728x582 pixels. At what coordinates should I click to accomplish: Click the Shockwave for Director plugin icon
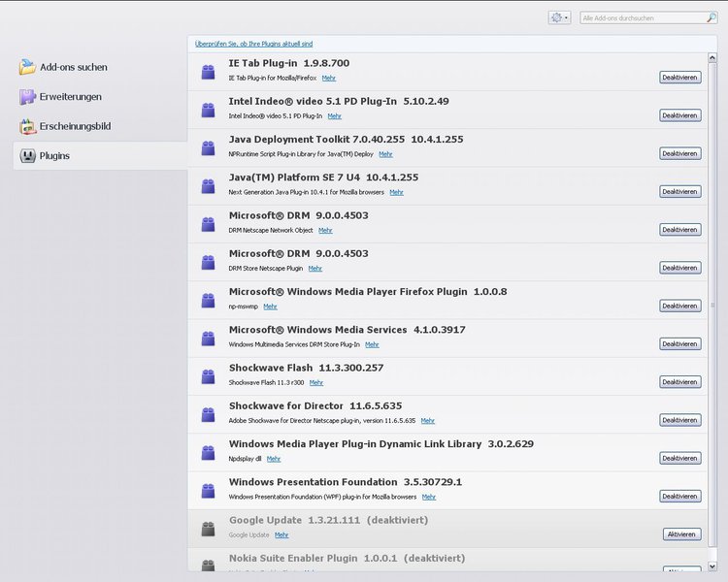(x=208, y=414)
